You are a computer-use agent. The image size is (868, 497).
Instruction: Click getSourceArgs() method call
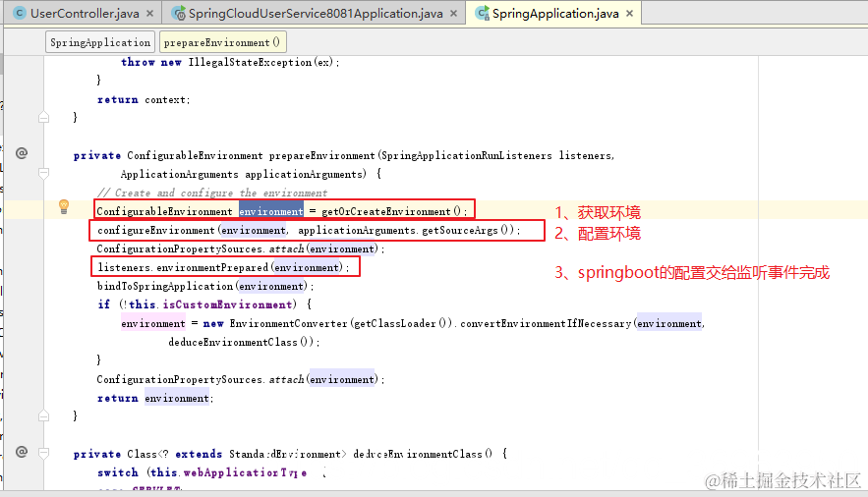468,230
